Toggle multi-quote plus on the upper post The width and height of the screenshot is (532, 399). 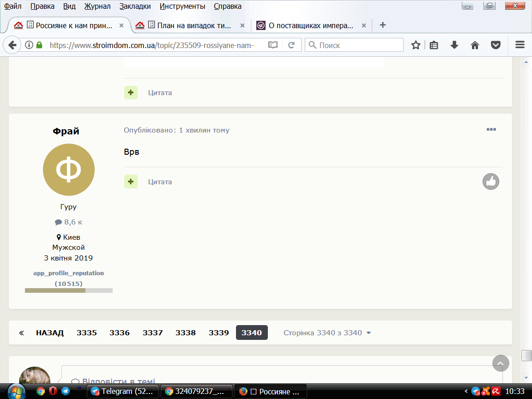(131, 92)
